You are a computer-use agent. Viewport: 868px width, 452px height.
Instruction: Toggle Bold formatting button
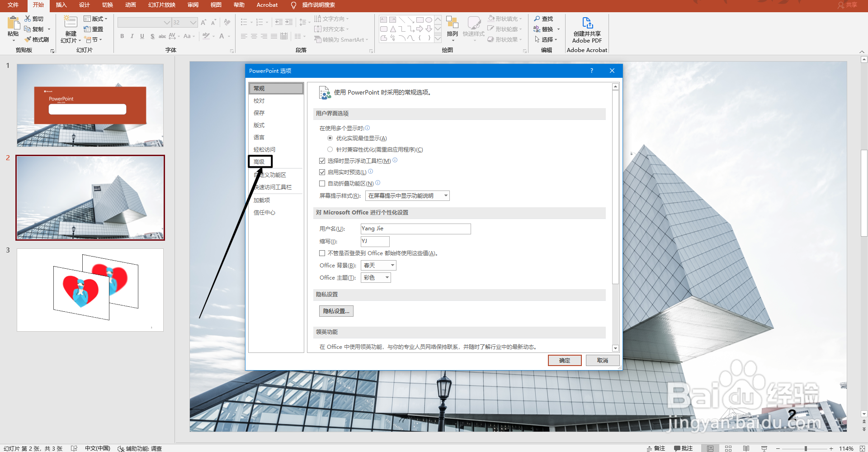click(122, 36)
